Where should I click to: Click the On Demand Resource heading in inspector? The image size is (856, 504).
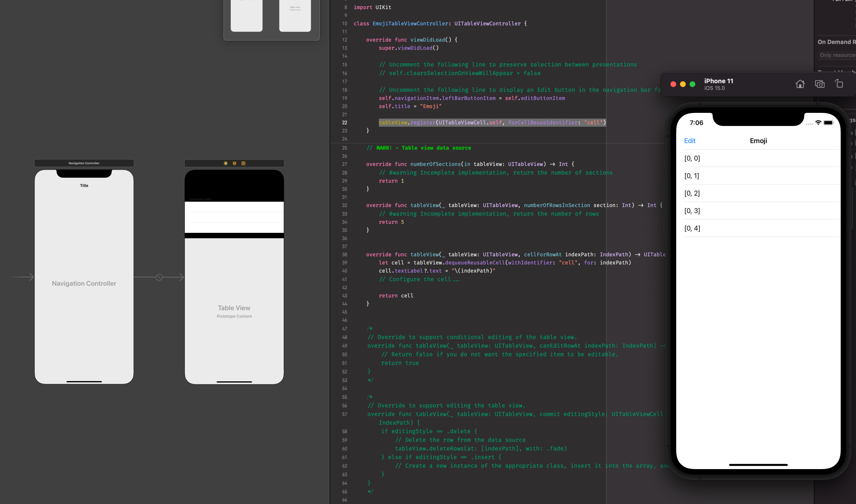point(836,42)
